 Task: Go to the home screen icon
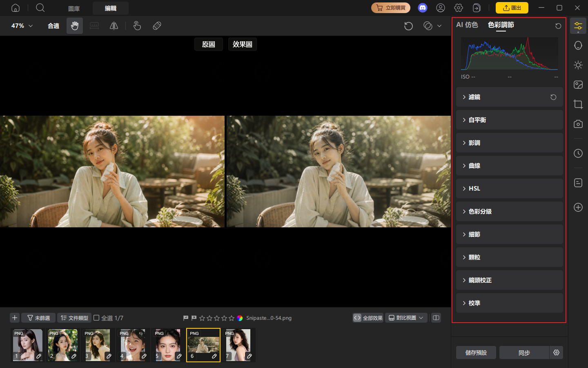tap(16, 8)
